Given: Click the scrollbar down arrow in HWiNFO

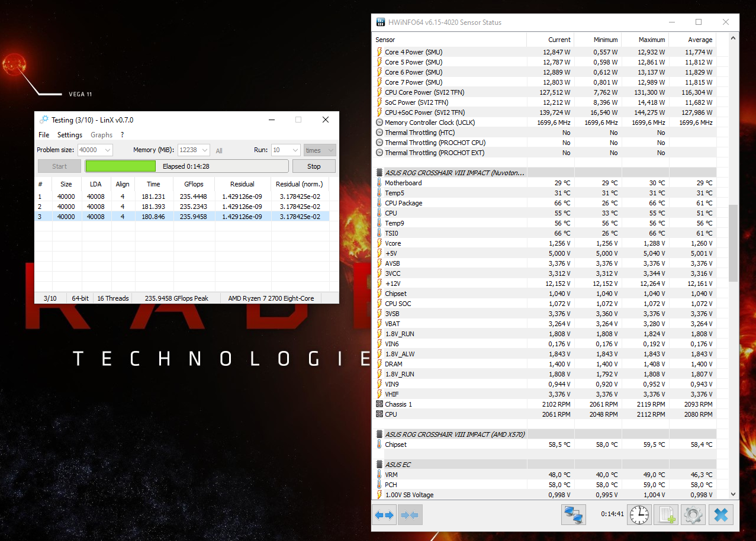Looking at the screenshot, I should click(734, 494).
